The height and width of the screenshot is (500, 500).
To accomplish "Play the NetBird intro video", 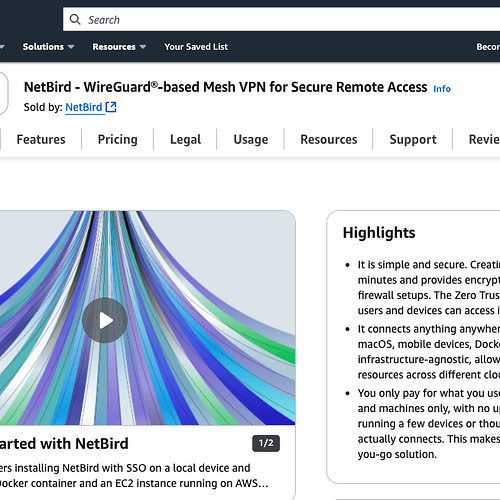I will click(x=105, y=320).
